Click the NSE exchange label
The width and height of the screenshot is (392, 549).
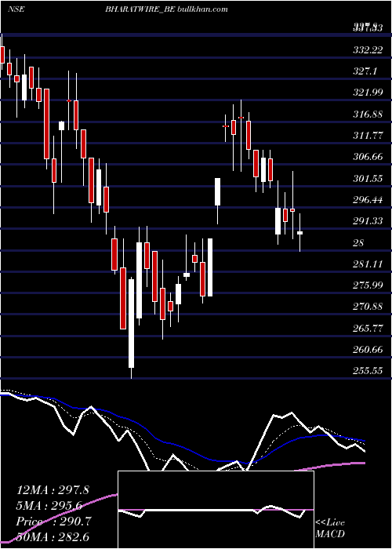pos(16,9)
